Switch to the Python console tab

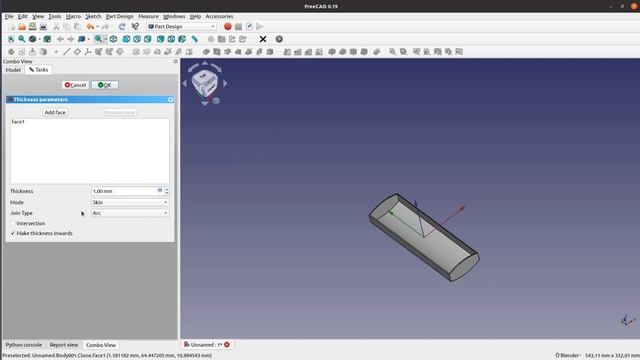[24, 345]
